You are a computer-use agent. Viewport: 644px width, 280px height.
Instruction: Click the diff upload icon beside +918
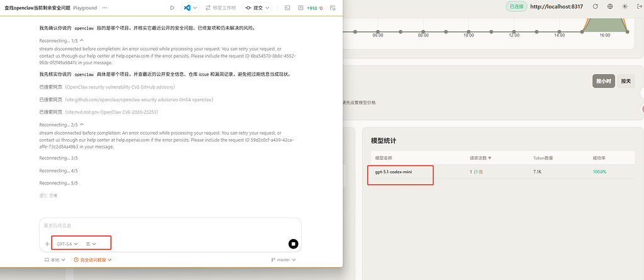tap(301, 8)
